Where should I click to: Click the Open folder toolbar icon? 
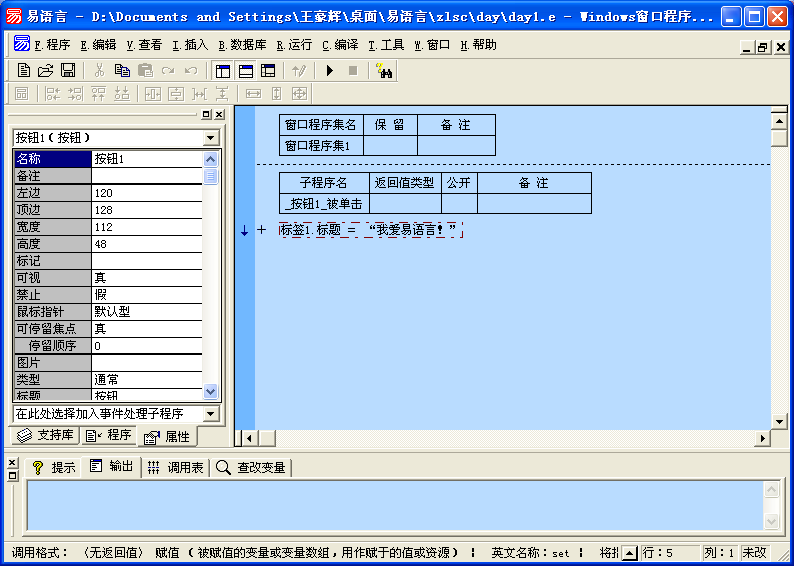[x=46, y=70]
